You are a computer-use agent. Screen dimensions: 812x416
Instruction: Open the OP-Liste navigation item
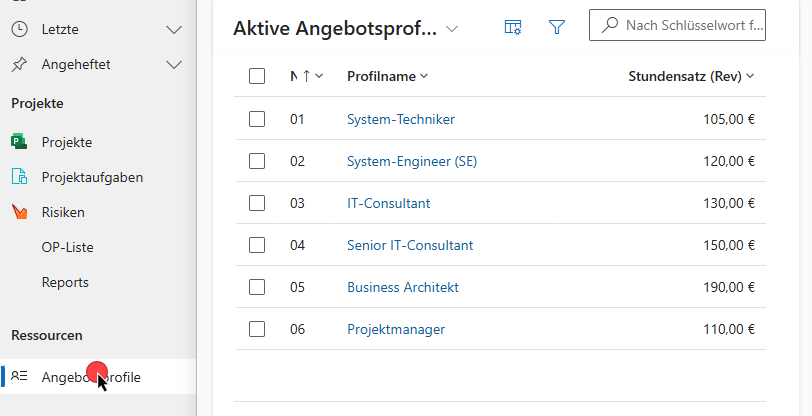point(67,247)
